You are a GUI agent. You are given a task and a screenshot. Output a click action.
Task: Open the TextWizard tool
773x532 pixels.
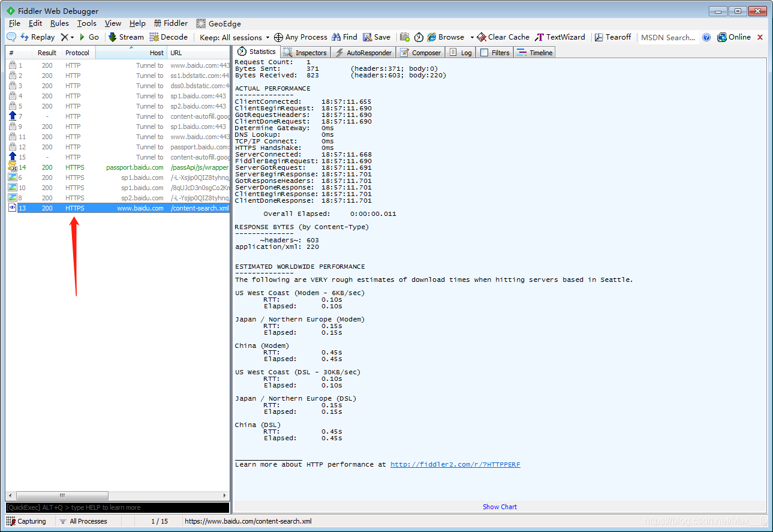(560, 37)
